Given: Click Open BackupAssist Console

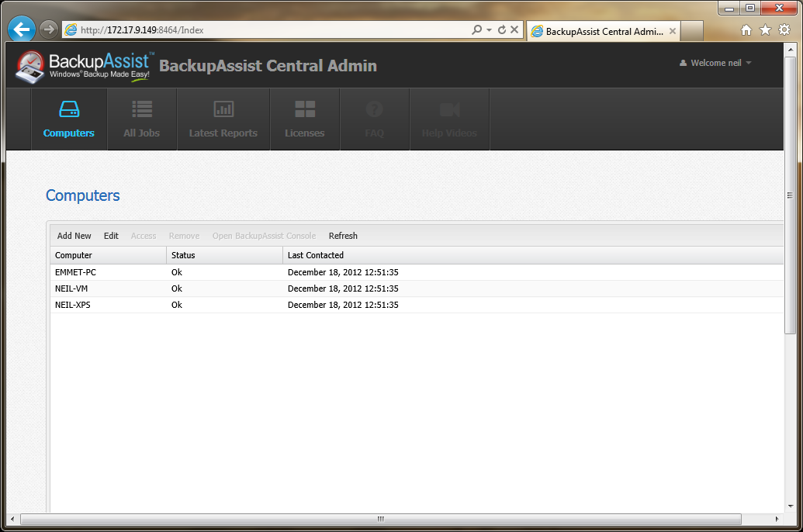Looking at the screenshot, I should [265, 236].
